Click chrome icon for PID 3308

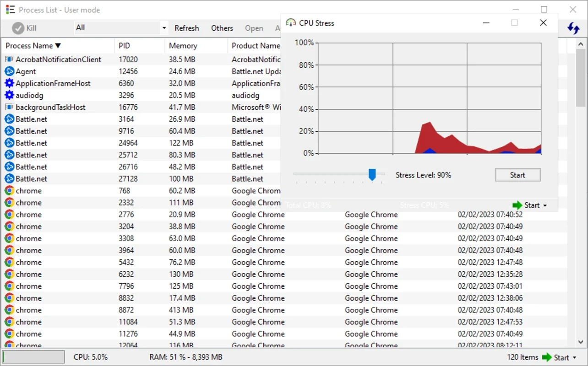[9, 238]
